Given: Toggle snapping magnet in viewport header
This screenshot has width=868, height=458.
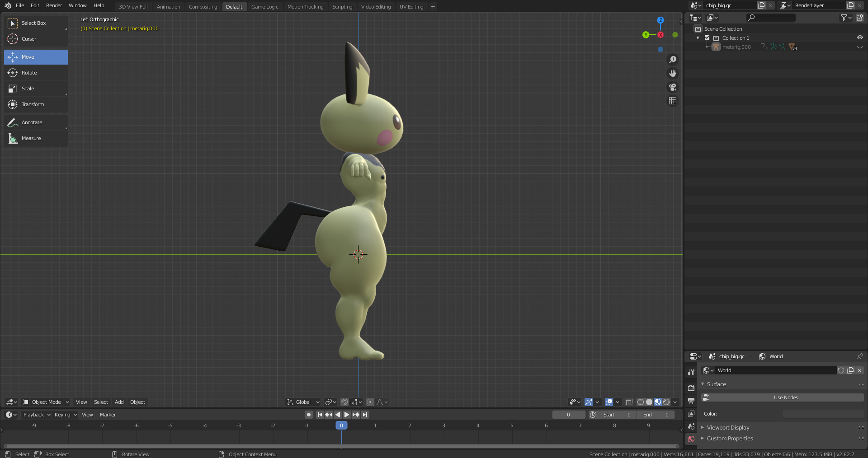Looking at the screenshot, I should (x=344, y=402).
